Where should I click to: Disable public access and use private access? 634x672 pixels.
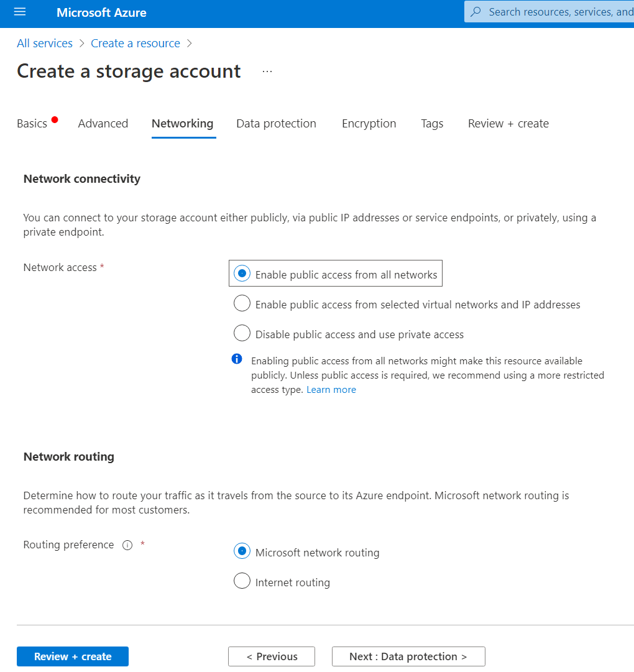coord(242,333)
